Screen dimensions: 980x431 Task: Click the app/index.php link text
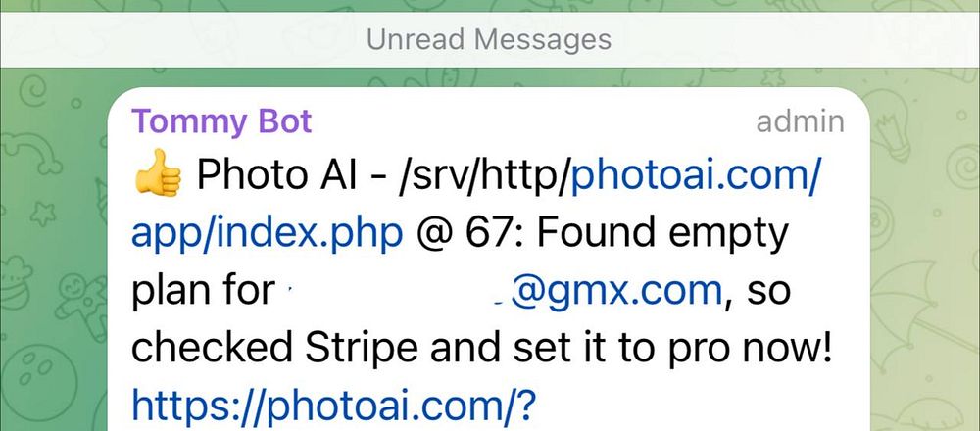pyautogui.click(x=266, y=233)
